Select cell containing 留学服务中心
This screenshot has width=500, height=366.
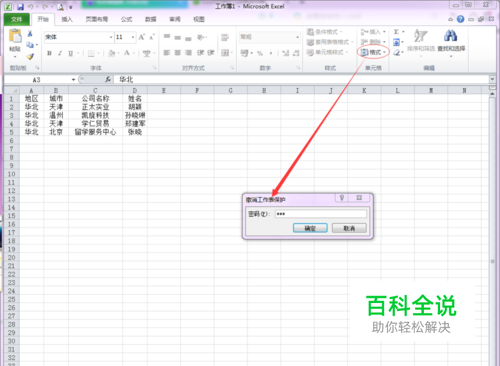click(95, 132)
